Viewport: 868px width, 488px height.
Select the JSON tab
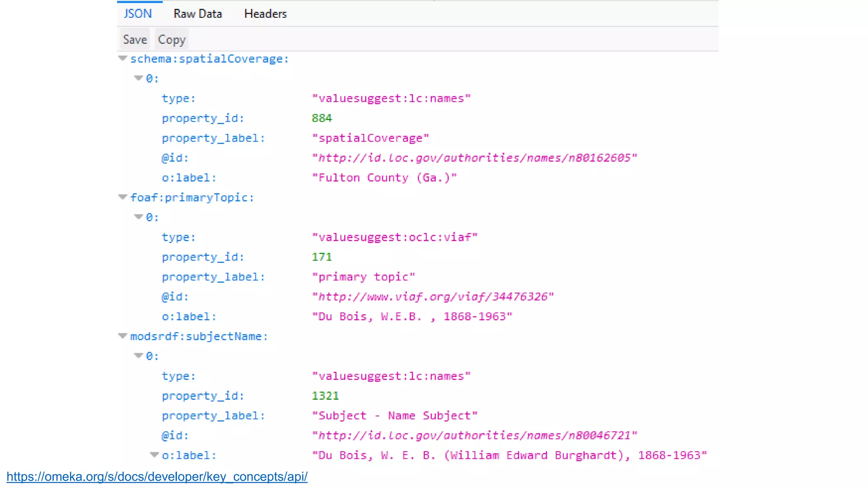pyautogui.click(x=138, y=14)
